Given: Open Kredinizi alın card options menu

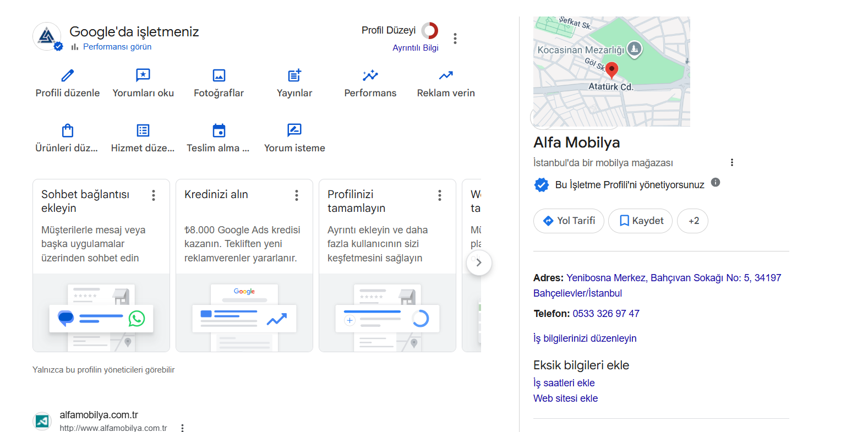Looking at the screenshot, I should coord(297,195).
